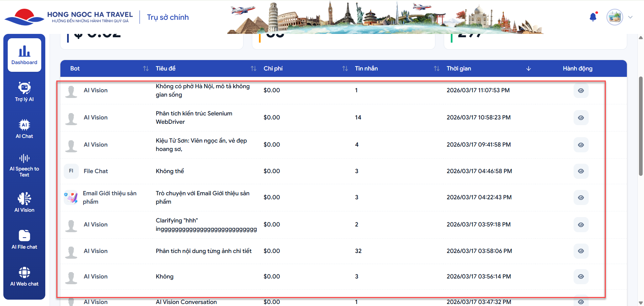Click Hong Ngoc Ha Travel logo
644x306 pixels.
click(69, 17)
